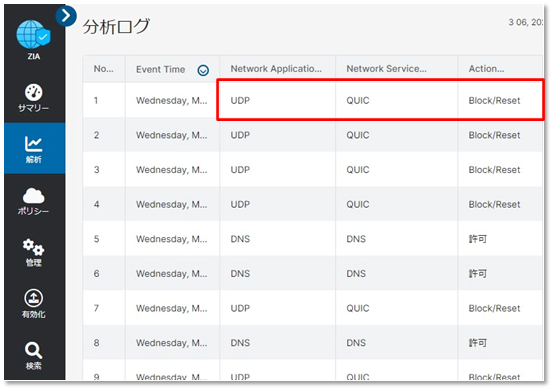Select the 解析 chart icon
This screenshot has height=390, width=553.
coord(34,144)
